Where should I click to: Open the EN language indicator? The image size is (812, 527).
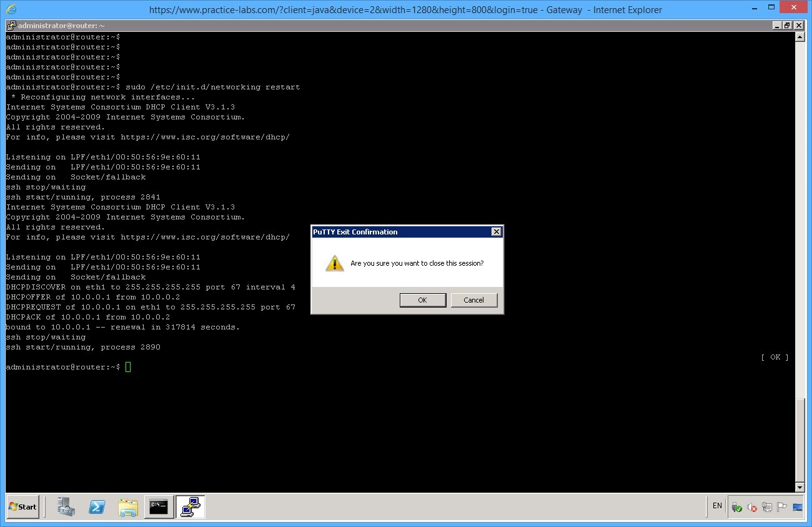(x=717, y=506)
